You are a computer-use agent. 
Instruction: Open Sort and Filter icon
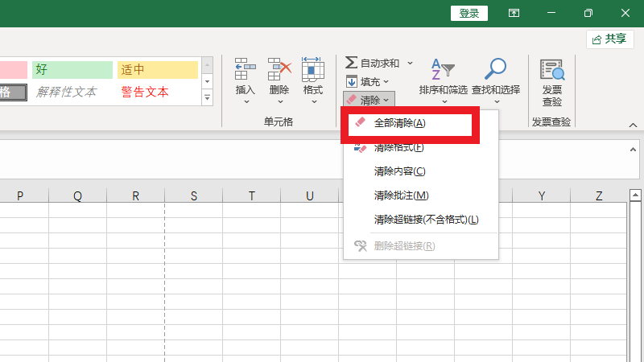click(443, 71)
